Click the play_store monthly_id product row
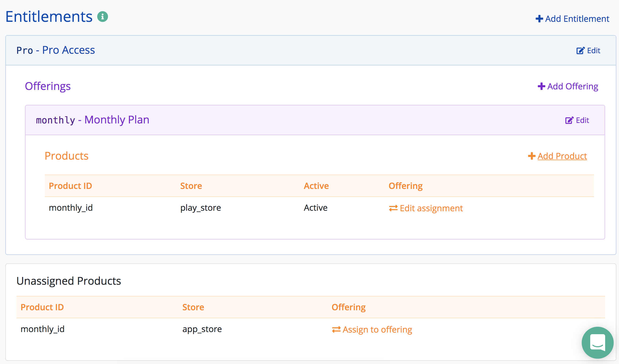 click(201, 208)
